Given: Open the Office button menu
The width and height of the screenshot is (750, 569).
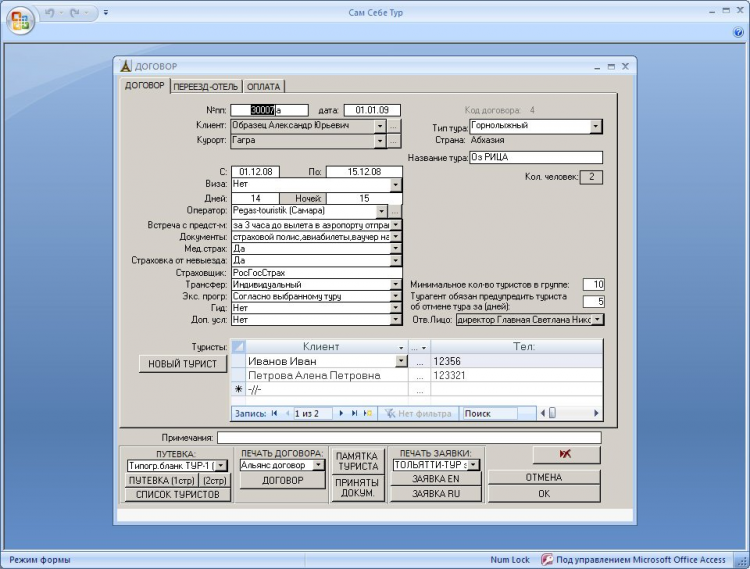Looking at the screenshot, I should click(20, 20).
